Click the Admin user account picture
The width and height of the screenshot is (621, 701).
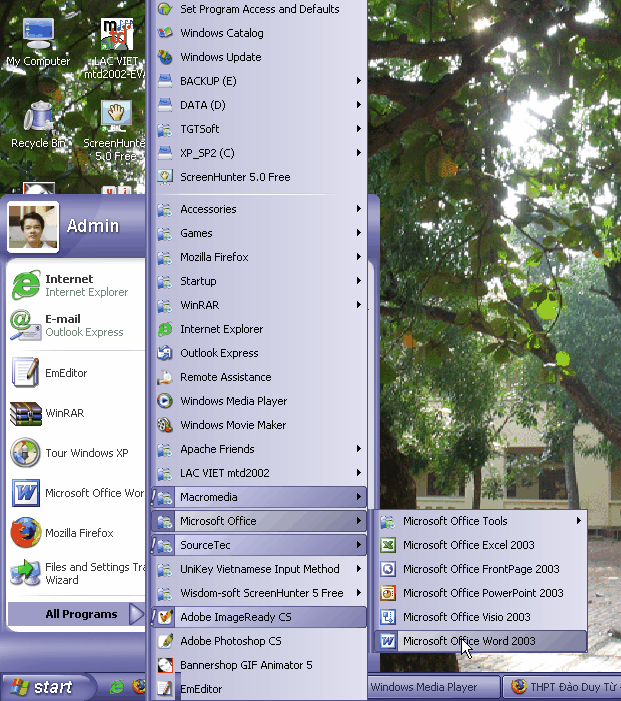[x=33, y=226]
